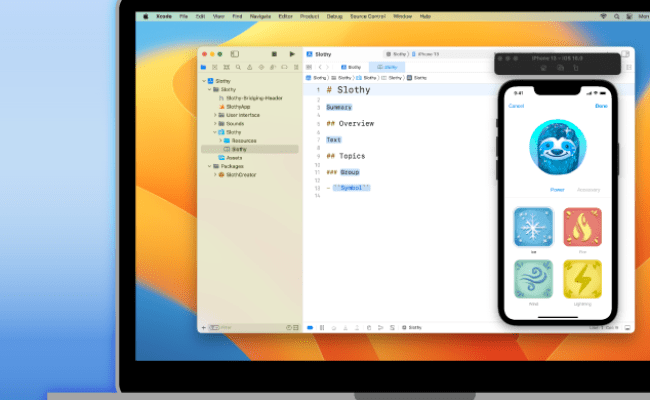Open the Breakpoint navigator icon
This screenshot has height=400, width=650.
pos(284,67)
